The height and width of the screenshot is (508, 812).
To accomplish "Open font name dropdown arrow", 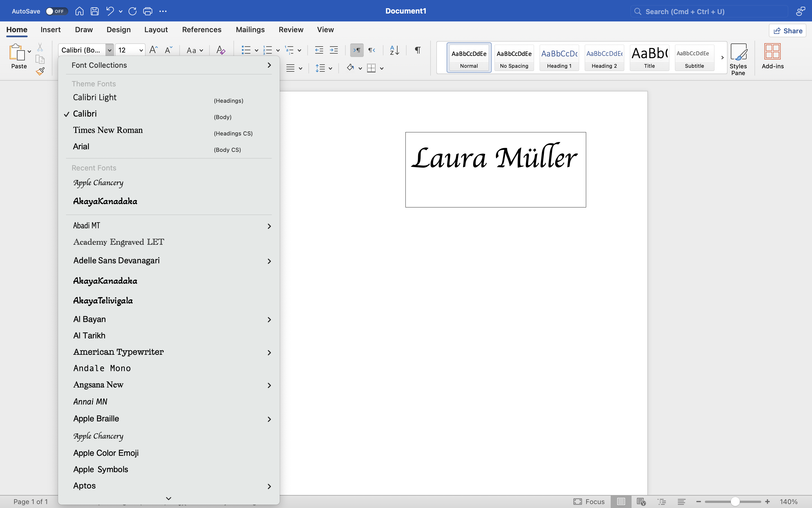I will point(109,50).
